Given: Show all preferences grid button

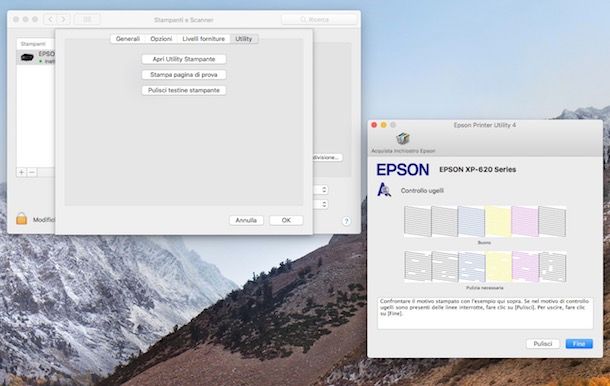Looking at the screenshot, I should click(x=87, y=19).
